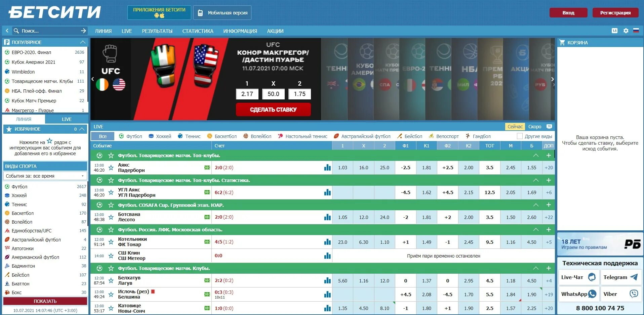Select the Настольный теннис filter
Viewport: 644px width, 315px height.
coord(303,136)
